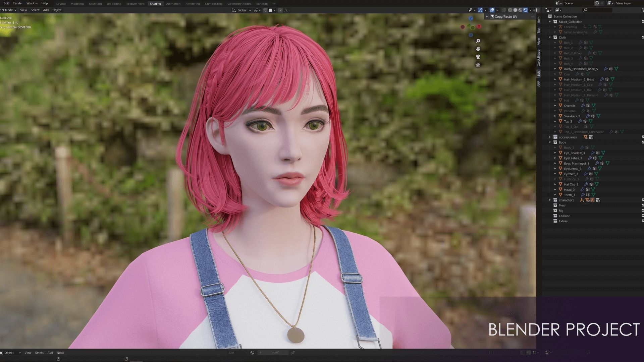The image size is (644, 362).
Task: Toggle Cloth collection visibility checkbox
Action: pos(643,38)
